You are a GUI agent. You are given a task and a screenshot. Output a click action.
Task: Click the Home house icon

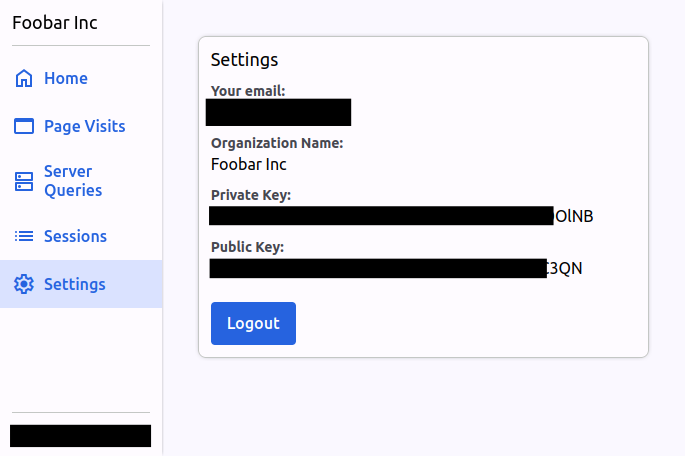coord(24,79)
